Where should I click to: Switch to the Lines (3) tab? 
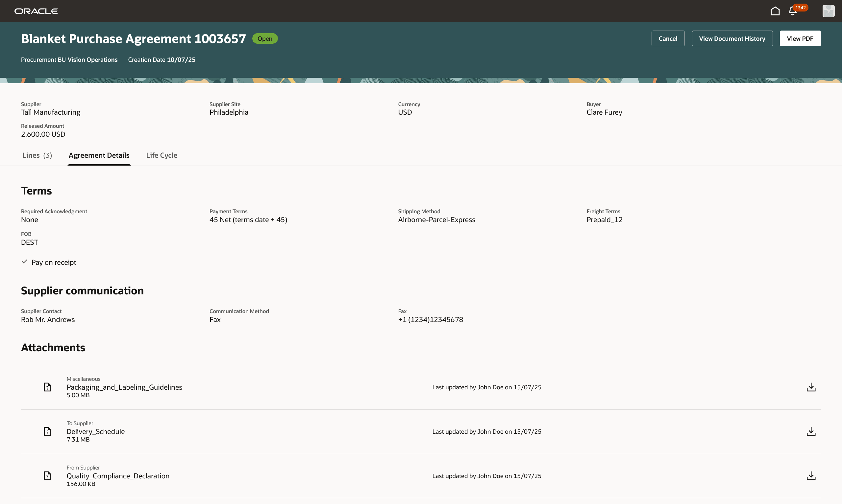point(37,155)
